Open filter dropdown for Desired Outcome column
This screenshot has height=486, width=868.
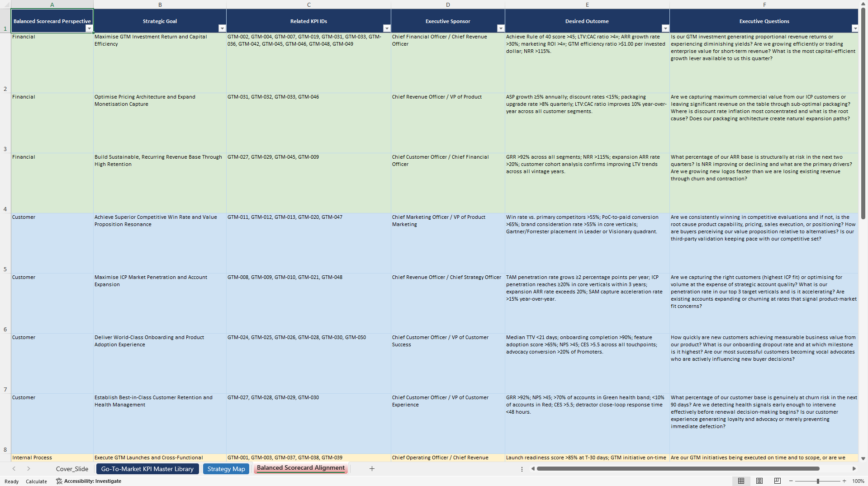click(x=665, y=28)
